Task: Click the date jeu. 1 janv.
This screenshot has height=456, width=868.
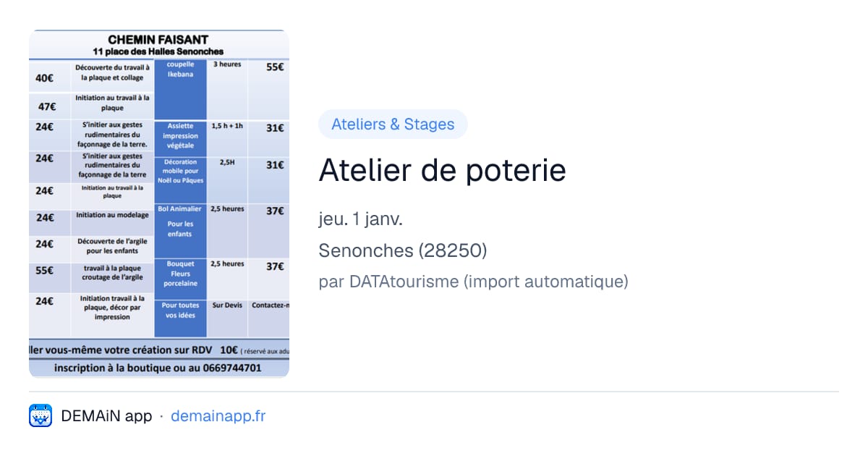Action: click(x=360, y=219)
